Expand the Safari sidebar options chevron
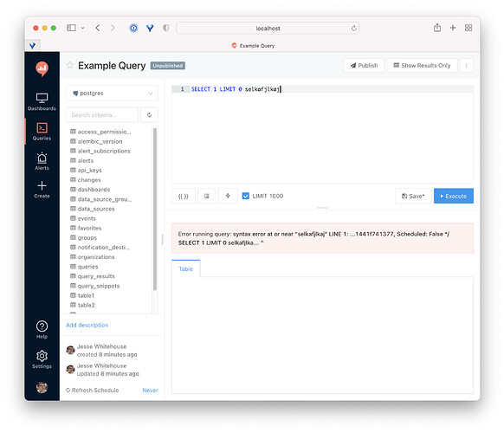The image size is (504, 433). pyautogui.click(x=82, y=28)
